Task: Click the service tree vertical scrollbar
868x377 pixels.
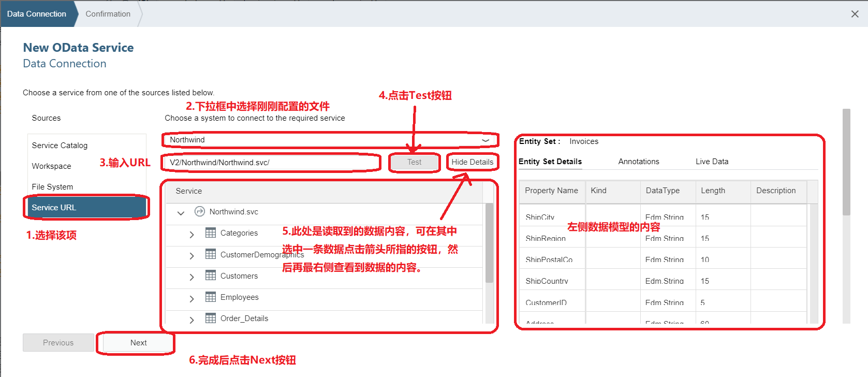Action: pos(489,243)
